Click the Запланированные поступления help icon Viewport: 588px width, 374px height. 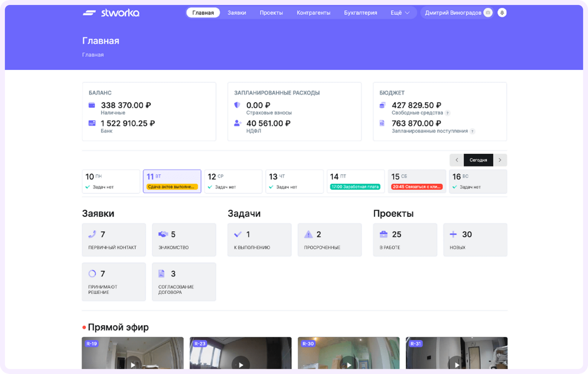472,131
